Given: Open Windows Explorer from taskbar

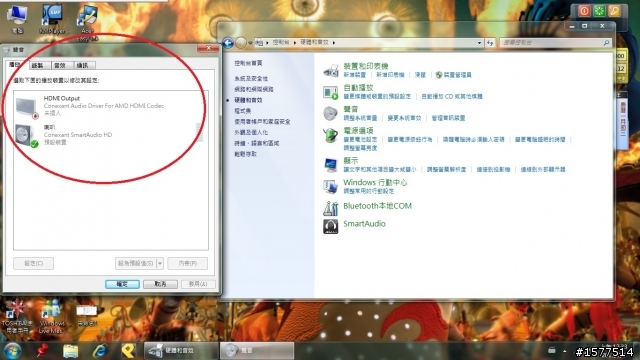Looking at the screenshot, I should [x=71, y=351].
